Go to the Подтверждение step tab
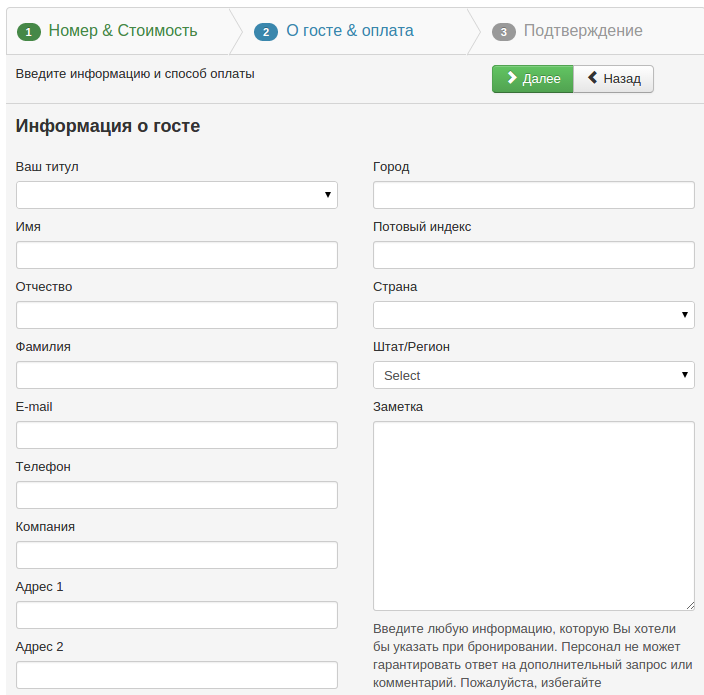 [583, 31]
